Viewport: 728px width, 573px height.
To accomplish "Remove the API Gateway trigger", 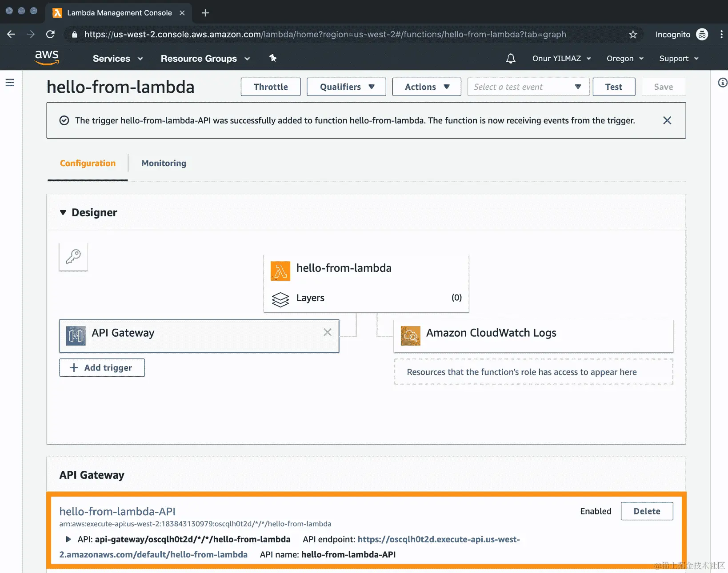I will (328, 332).
